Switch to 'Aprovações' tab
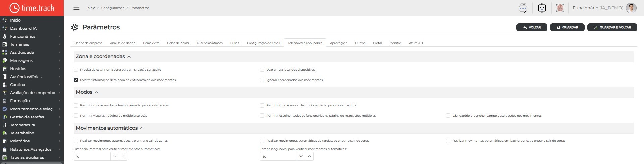Image resolution: width=644 pixels, height=164 pixels. click(x=338, y=43)
